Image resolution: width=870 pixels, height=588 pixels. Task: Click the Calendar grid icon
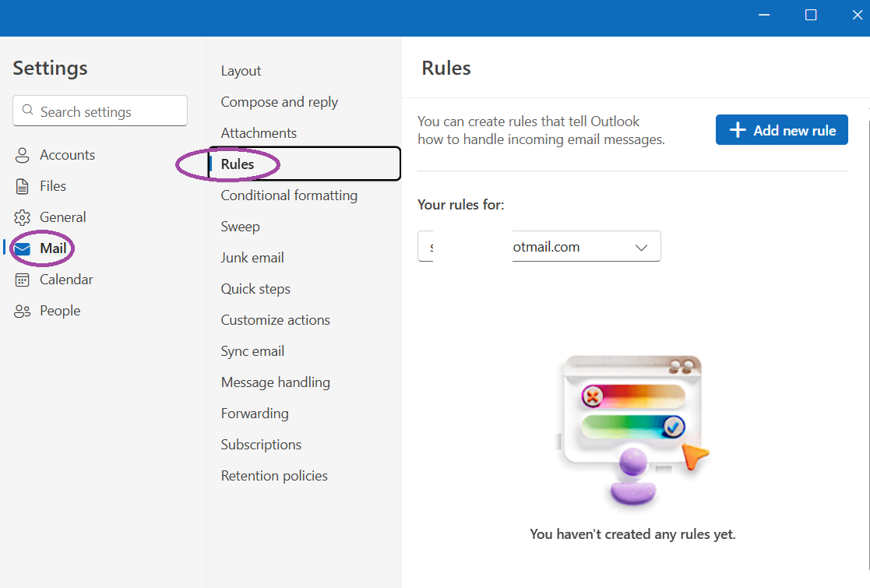[x=22, y=280]
